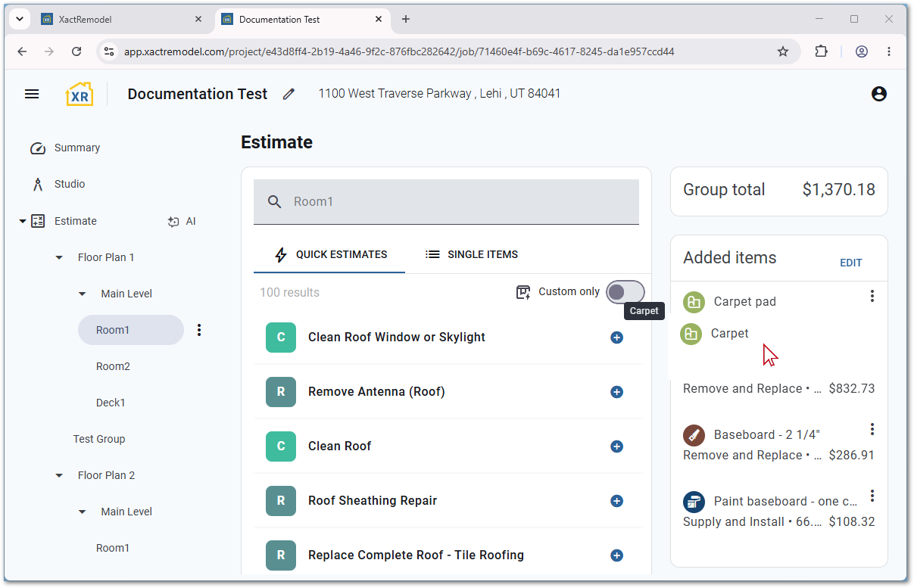Viewport: 914px width, 588px height.
Task: Click Roof Sheathing Repair R badge
Action: (281, 501)
